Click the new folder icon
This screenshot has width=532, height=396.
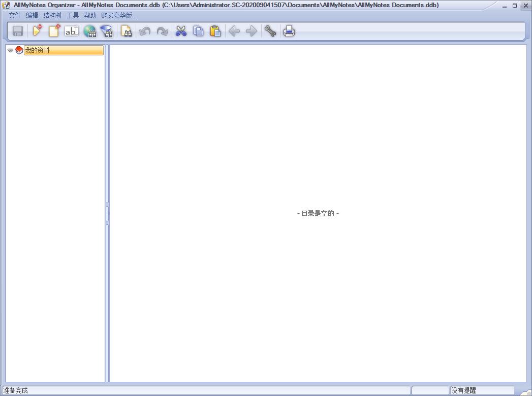coord(37,31)
